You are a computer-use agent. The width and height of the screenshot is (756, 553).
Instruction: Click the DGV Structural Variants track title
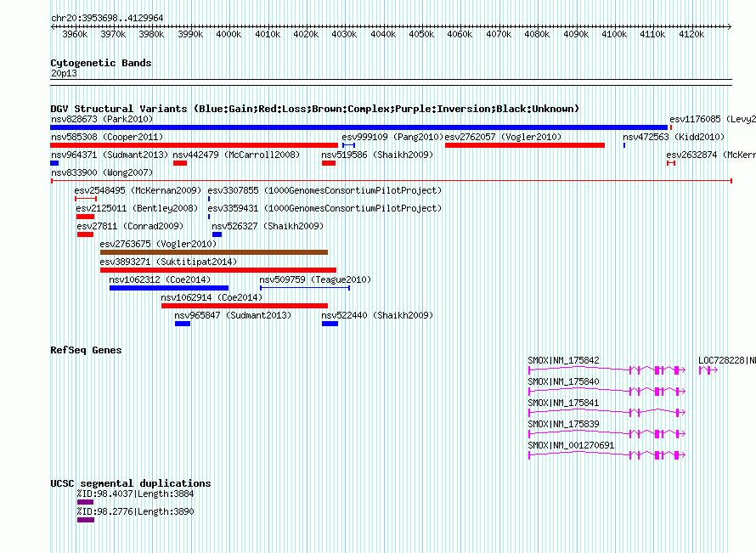(x=315, y=109)
